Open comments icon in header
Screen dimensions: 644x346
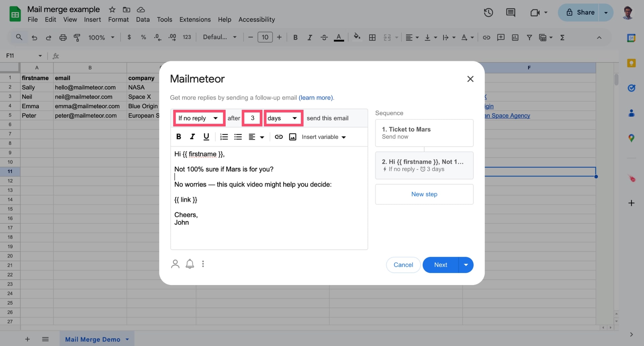[511, 13]
